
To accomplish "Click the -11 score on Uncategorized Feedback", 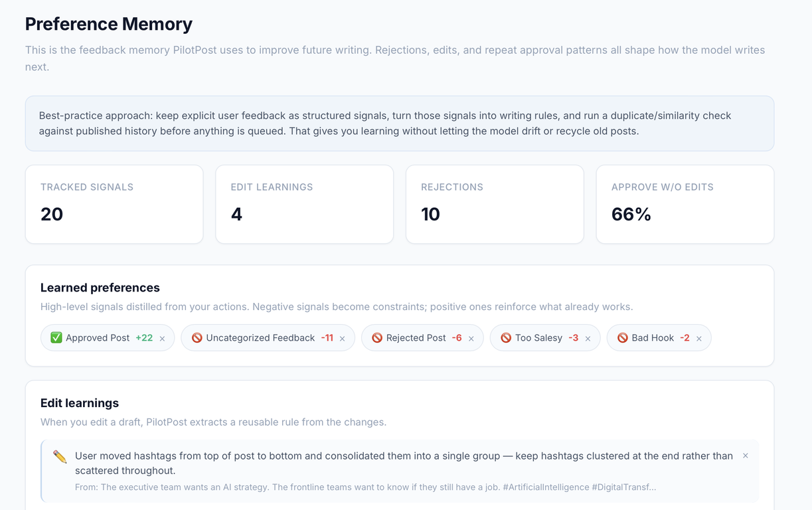I will (x=327, y=338).
